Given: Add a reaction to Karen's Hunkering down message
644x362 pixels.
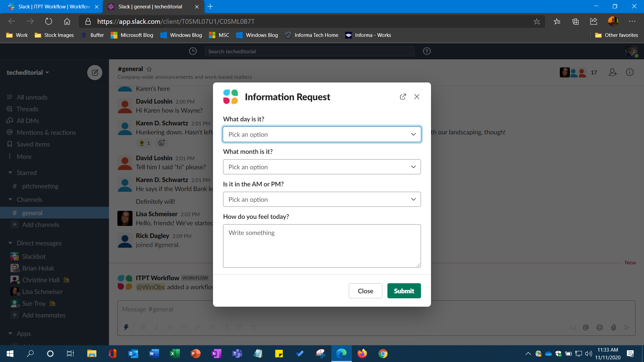Looking at the screenshot, I should point(161,143).
